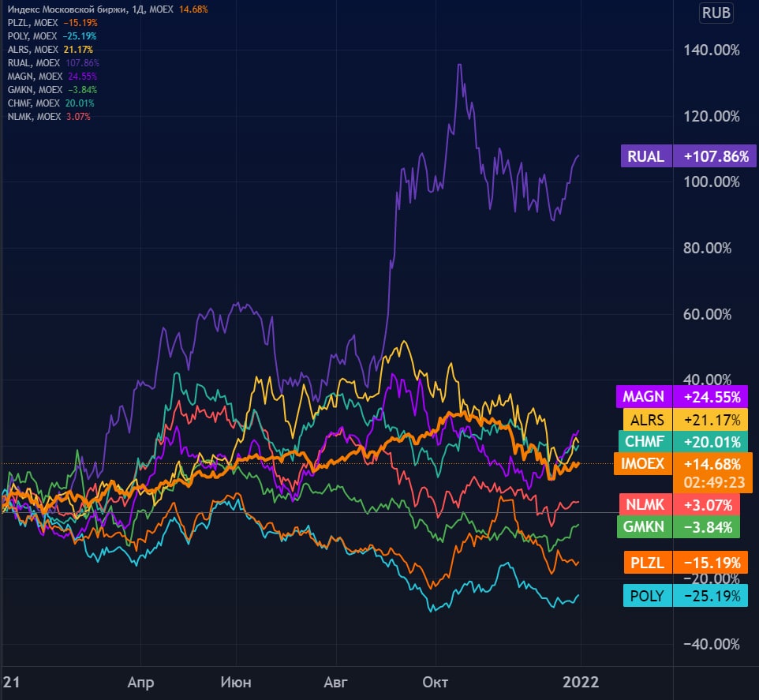Screen dimensions: 759x700
Task: Click the +21.17% value tag
Action: click(x=711, y=419)
